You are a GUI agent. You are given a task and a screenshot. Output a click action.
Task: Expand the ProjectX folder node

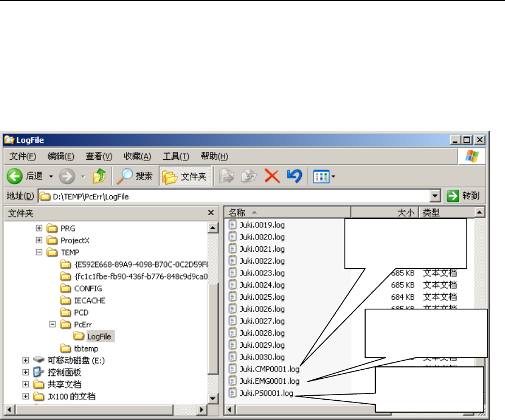click(x=39, y=240)
